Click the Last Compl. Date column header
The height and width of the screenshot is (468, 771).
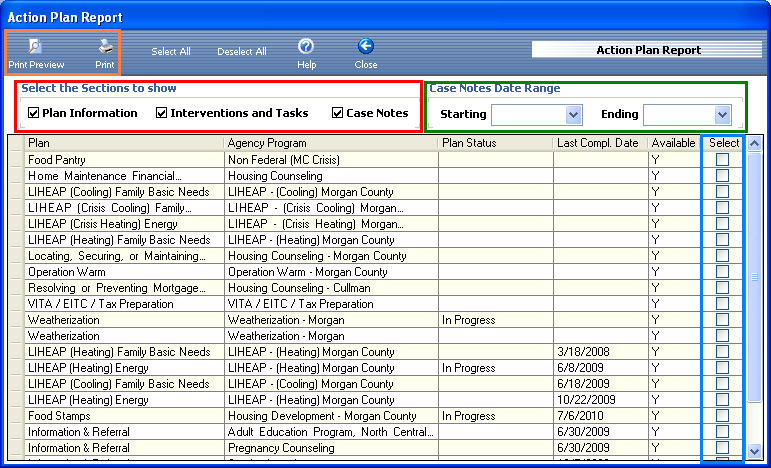[x=599, y=143]
